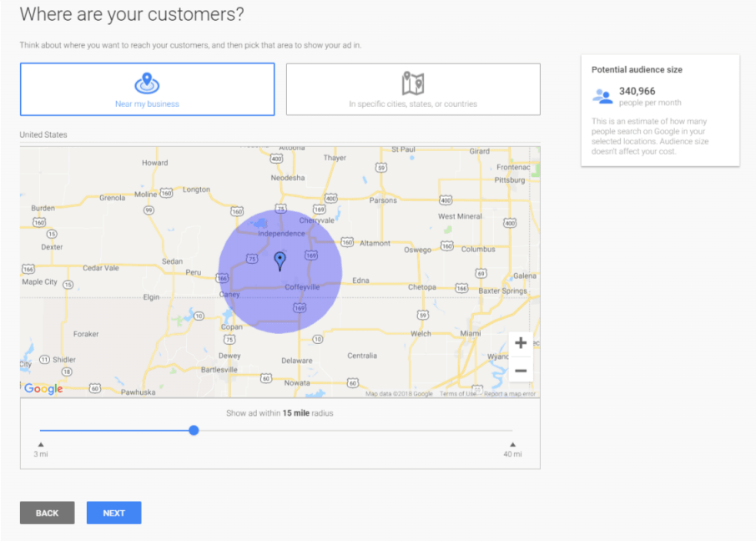The width and height of the screenshot is (756, 541).
Task: Click the people icon in the audience size panel
Action: click(602, 95)
